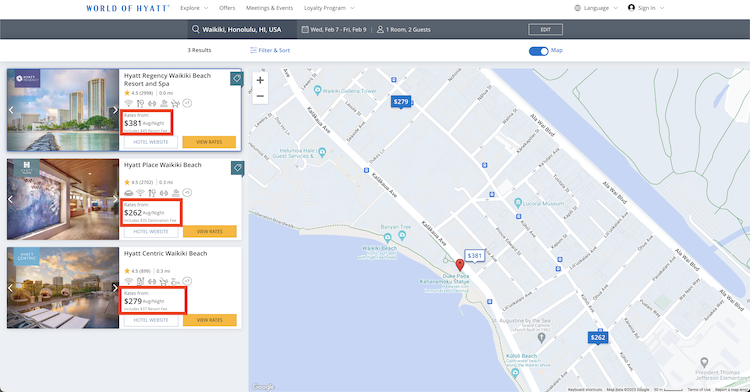Image resolution: width=750 pixels, height=392 pixels.
Task: Click Hyatt Place rating 4.5 (2702)
Action: pos(139,182)
